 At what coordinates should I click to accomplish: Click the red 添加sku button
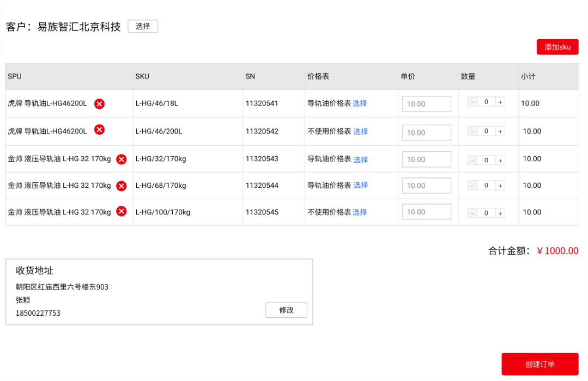tap(557, 47)
